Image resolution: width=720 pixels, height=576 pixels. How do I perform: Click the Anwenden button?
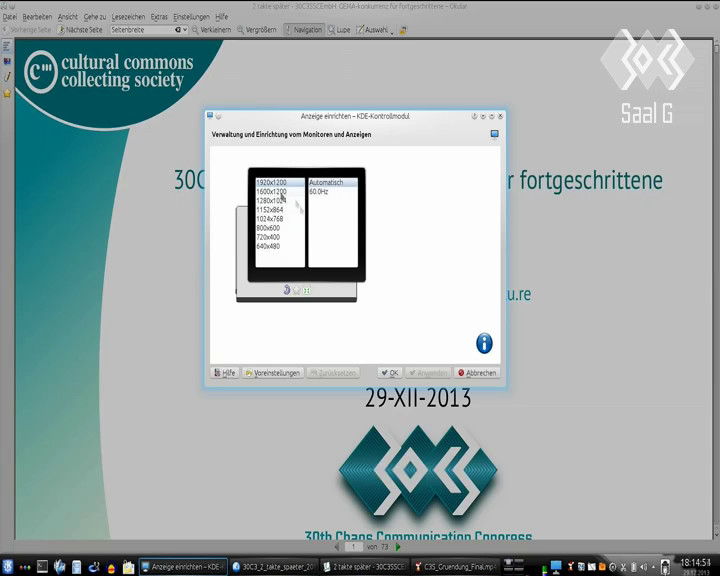428,373
